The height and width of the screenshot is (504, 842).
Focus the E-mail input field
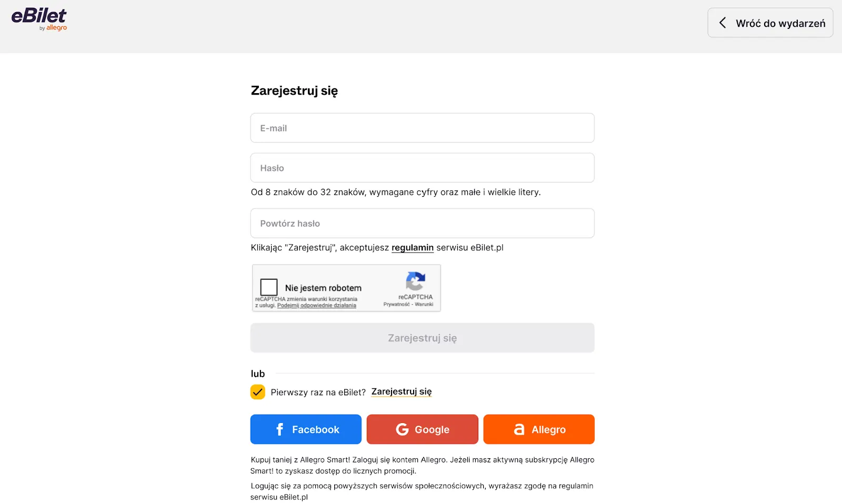coord(422,128)
